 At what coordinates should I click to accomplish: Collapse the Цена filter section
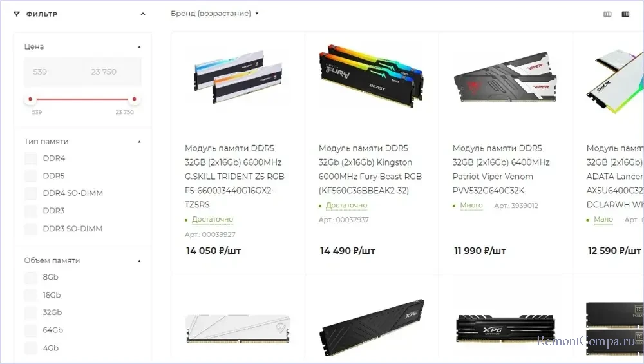tap(139, 47)
